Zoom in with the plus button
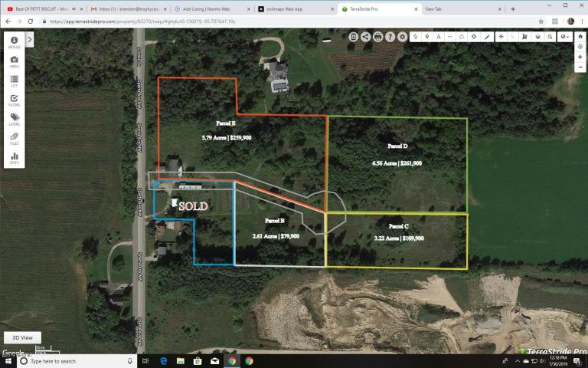This screenshot has width=588, height=368. (x=580, y=57)
